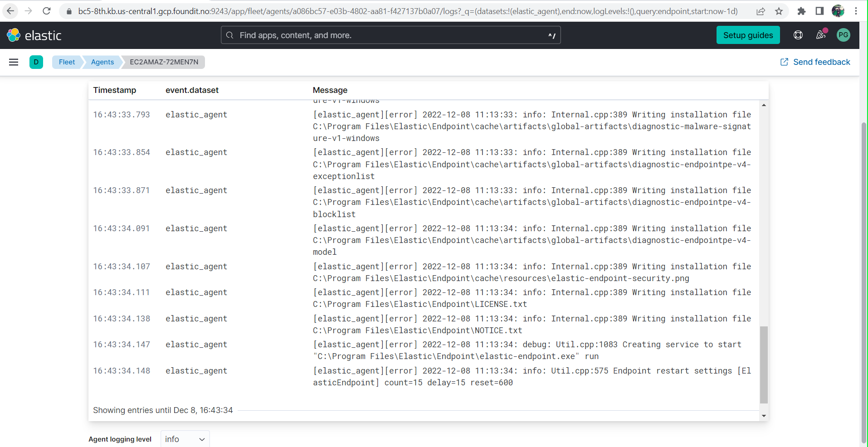Click the Send feedback external-link icon
The image size is (868, 447).
784,62
